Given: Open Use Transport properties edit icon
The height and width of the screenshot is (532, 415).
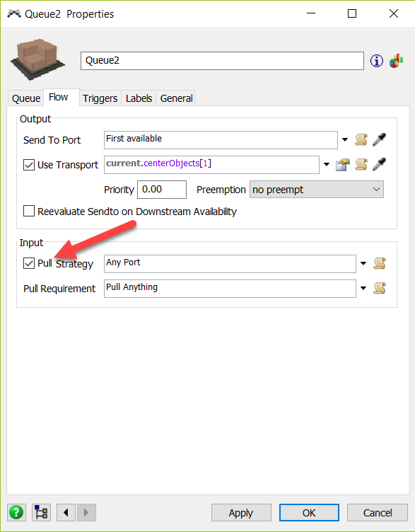Looking at the screenshot, I should (342, 165).
